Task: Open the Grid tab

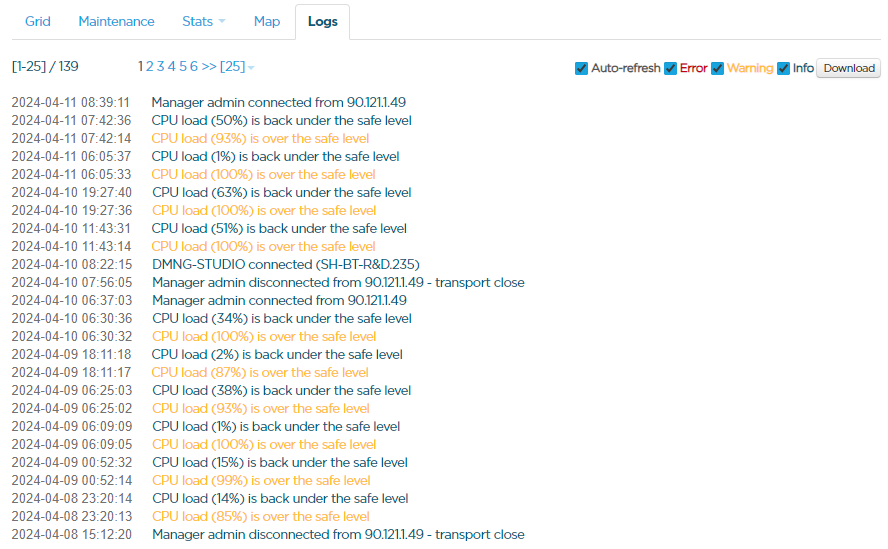Action: [x=37, y=21]
